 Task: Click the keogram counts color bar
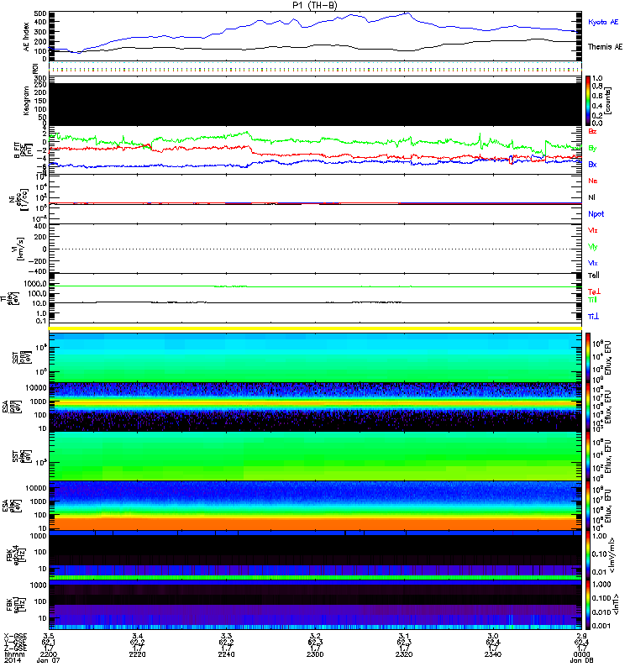click(587, 100)
